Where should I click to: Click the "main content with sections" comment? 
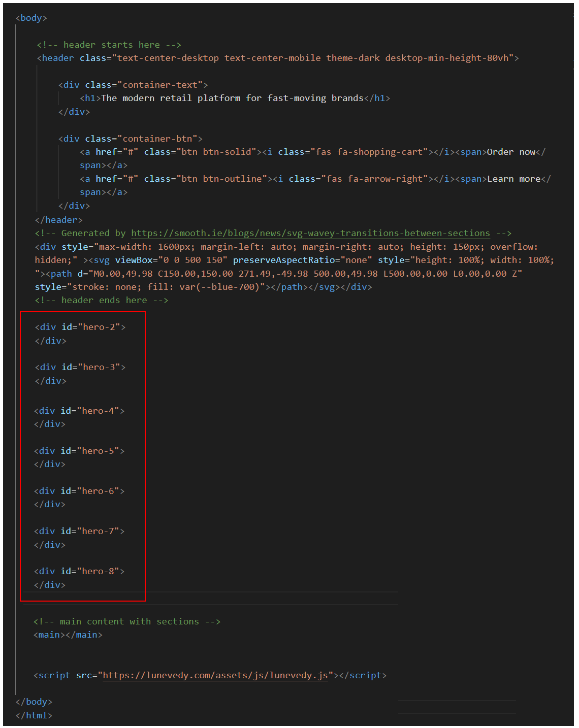pos(126,621)
